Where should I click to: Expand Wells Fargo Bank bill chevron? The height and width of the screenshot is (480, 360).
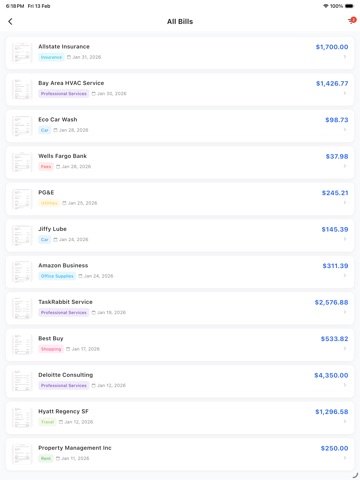345,166
